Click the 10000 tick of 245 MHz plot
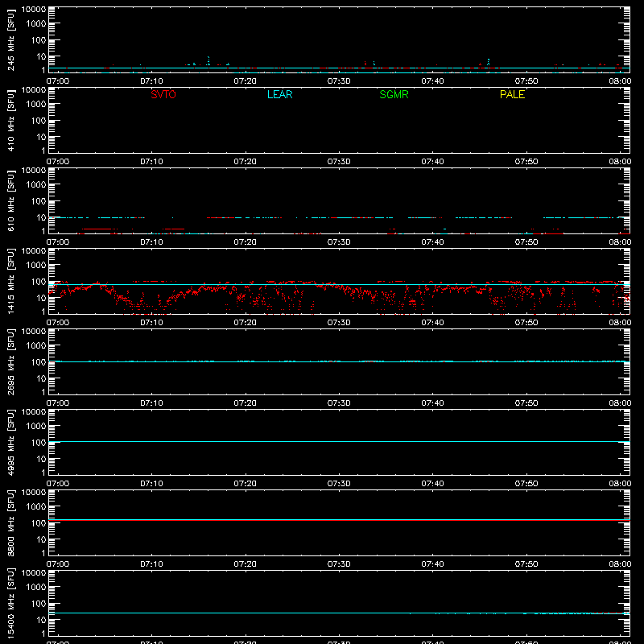644x644 pixels. (x=34, y=10)
